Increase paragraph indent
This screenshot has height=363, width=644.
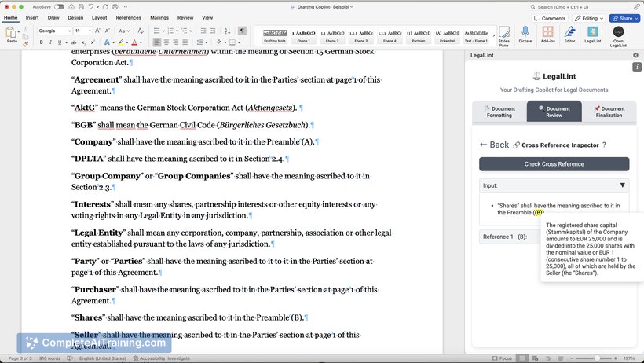click(x=213, y=31)
